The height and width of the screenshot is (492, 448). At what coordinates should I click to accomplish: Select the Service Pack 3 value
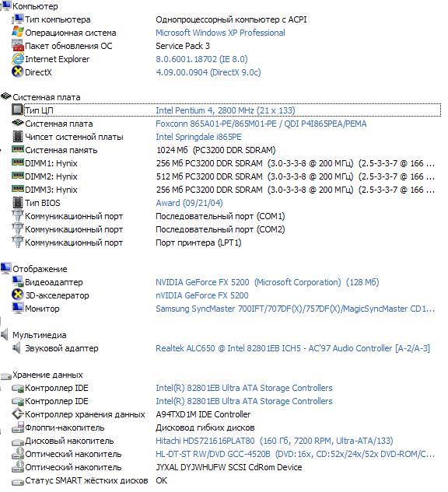click(183, 46)
